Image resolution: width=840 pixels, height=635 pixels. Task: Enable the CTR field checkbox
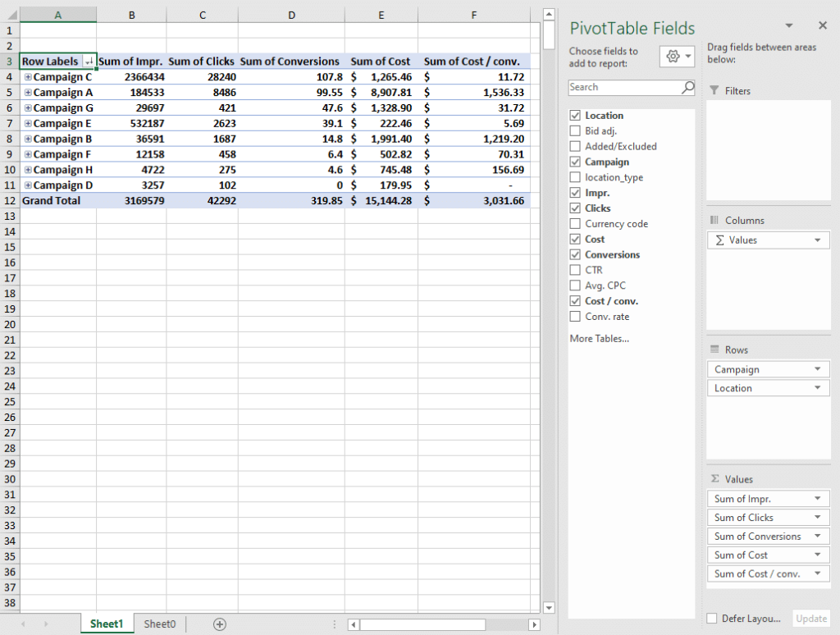point(575,270)
